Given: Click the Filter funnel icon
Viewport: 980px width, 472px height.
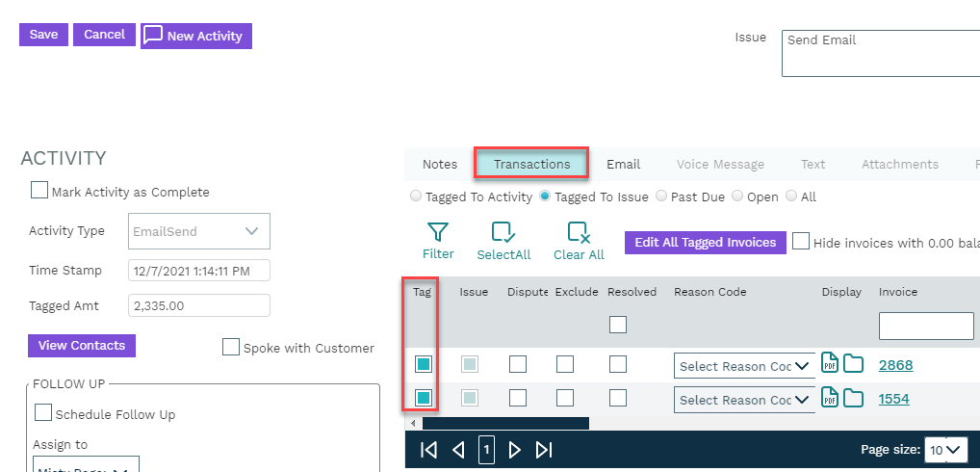Looking at the screenshot, I should (x=438, y=232).
